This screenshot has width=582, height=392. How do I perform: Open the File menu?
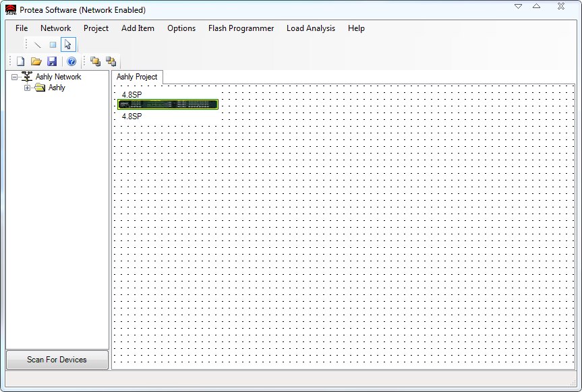pyautogui.click(x=22, y=28)
